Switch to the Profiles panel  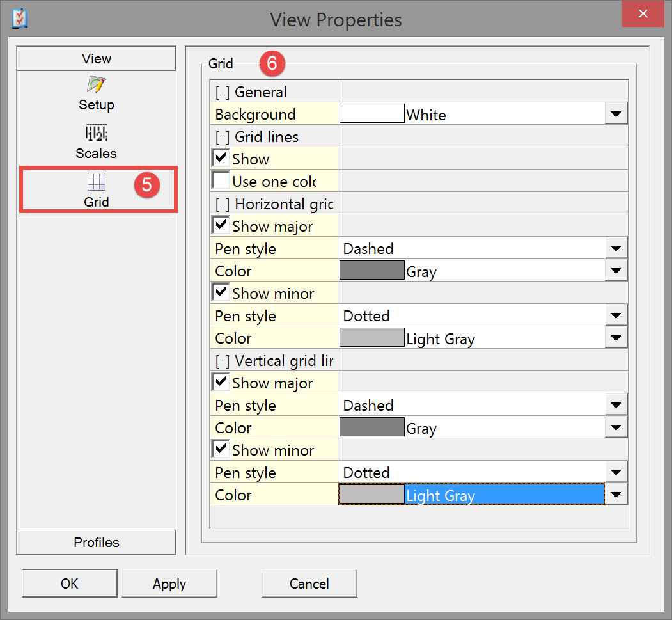point(96,543)
